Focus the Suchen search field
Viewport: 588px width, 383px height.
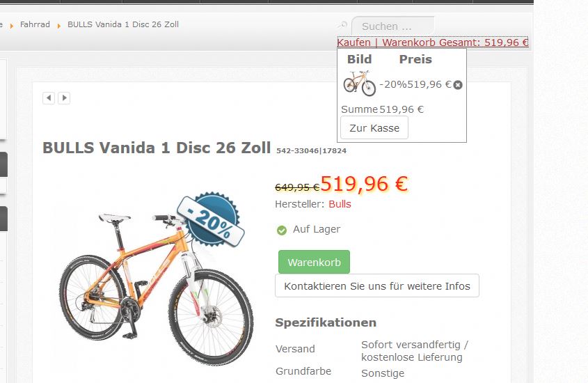(x=393, y=26)
